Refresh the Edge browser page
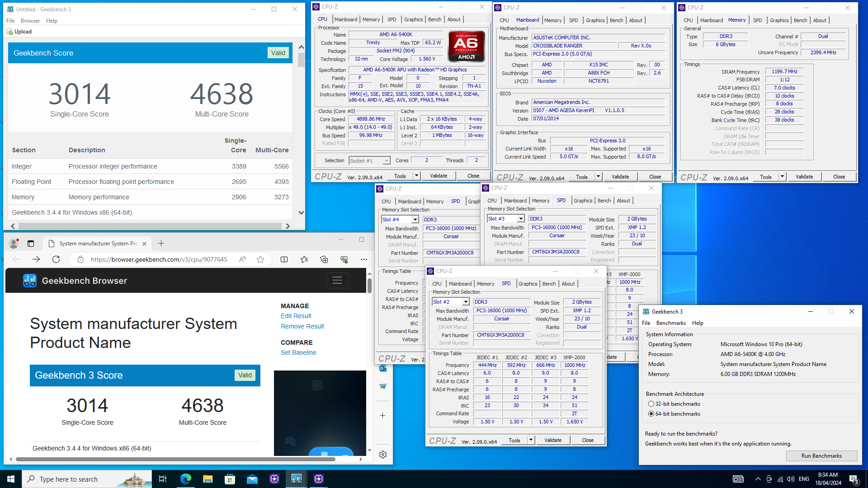868x488 pixels. (x=56, y=259)
